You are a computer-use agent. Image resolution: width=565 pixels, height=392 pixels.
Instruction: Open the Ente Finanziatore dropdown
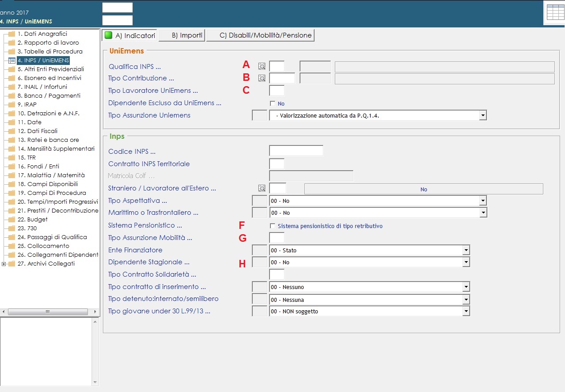pos(466,250)
